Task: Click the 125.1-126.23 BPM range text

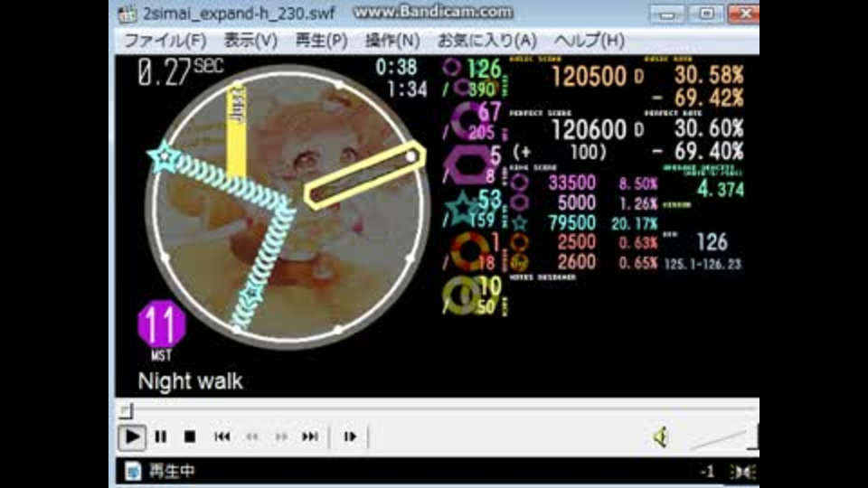Action: click(703, 265)
